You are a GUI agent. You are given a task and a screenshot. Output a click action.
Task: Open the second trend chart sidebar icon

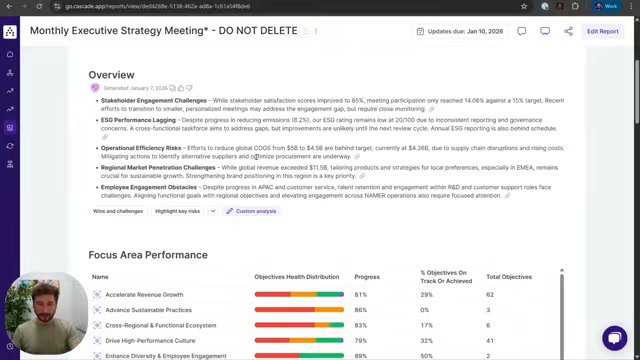click(10, 109)
